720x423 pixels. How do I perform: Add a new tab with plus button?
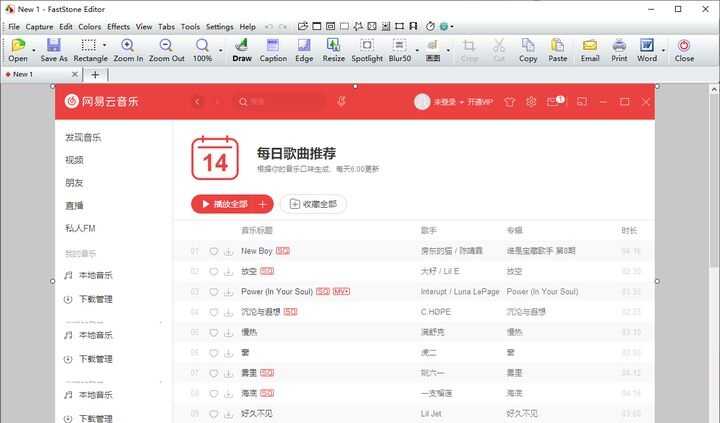pos(95,74)
